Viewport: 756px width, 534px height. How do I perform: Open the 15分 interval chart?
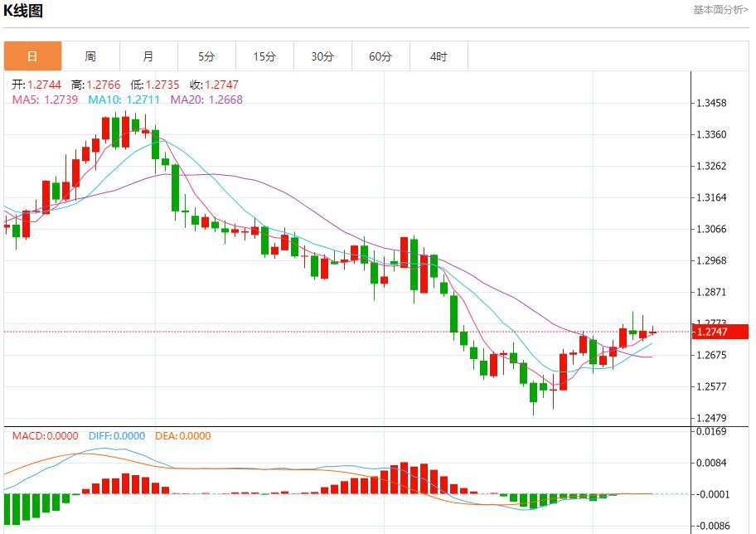click(264, 56)
